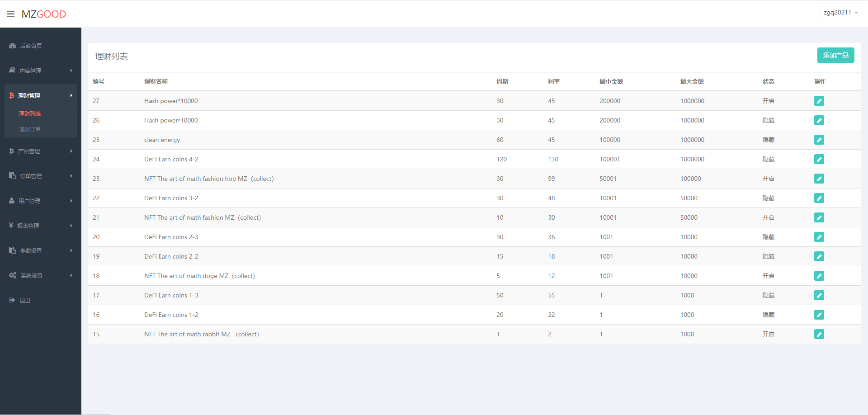Click edit icon for DeFi Earn coins 1-2

pos(819,315)
